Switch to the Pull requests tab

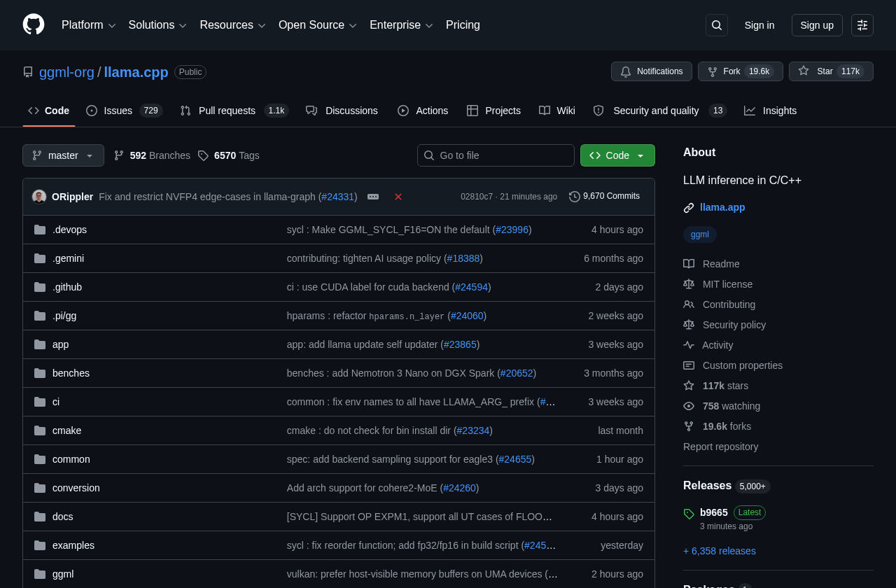[234, 111]
